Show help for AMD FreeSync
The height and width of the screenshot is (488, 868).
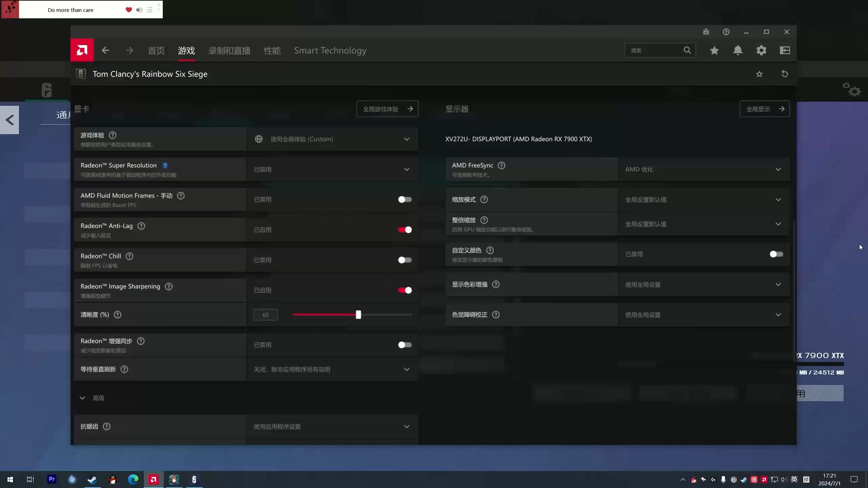pos(501,165)
